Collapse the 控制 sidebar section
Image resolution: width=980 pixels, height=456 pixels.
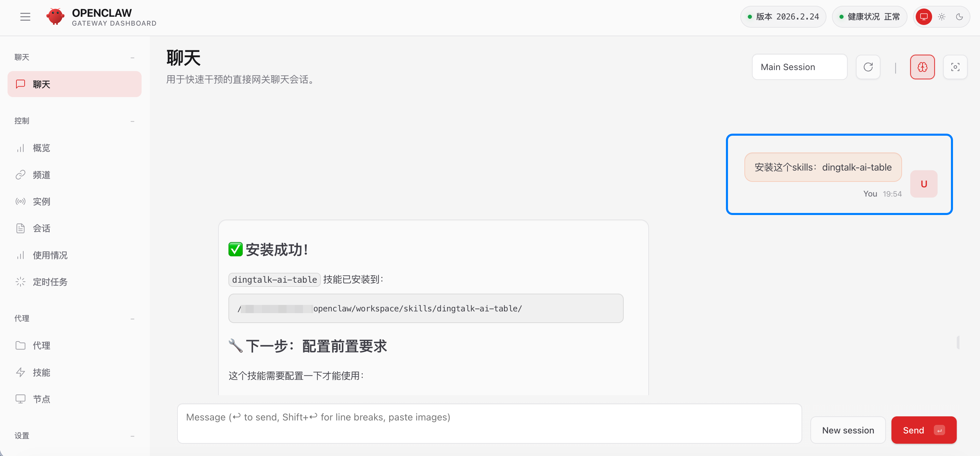(132, 121)
